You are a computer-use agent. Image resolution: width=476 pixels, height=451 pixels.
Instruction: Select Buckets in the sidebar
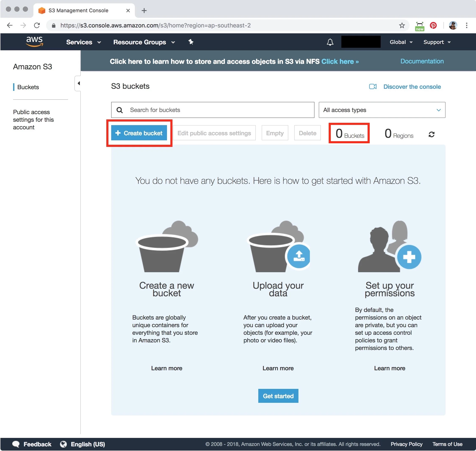coord(28,87)
